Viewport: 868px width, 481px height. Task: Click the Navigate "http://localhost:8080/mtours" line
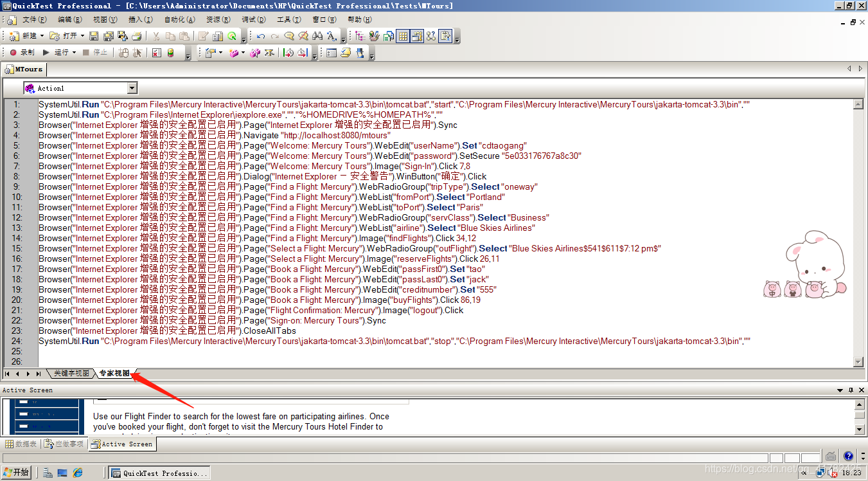pyautogui.click(x=214, y=135)
